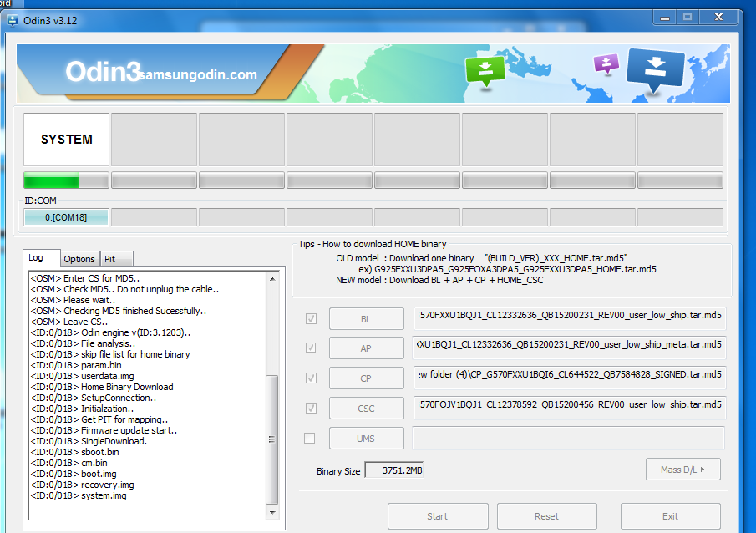Click log line 'boot.img'
756x533 pixels.
pyautogui.click(x=74, y=474)
